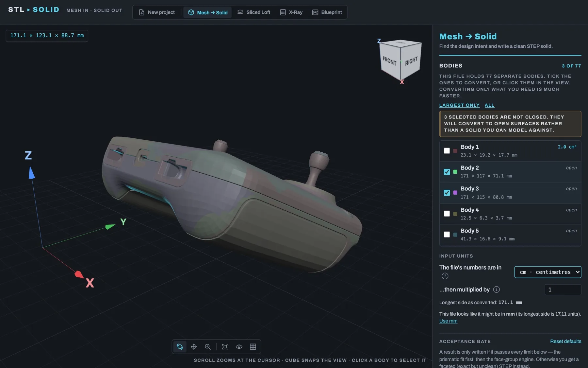This screenshot has height=368, width=588.
Task: Click Reset defaults in Acceptance Gate
Action: click(x=566, y=341)
